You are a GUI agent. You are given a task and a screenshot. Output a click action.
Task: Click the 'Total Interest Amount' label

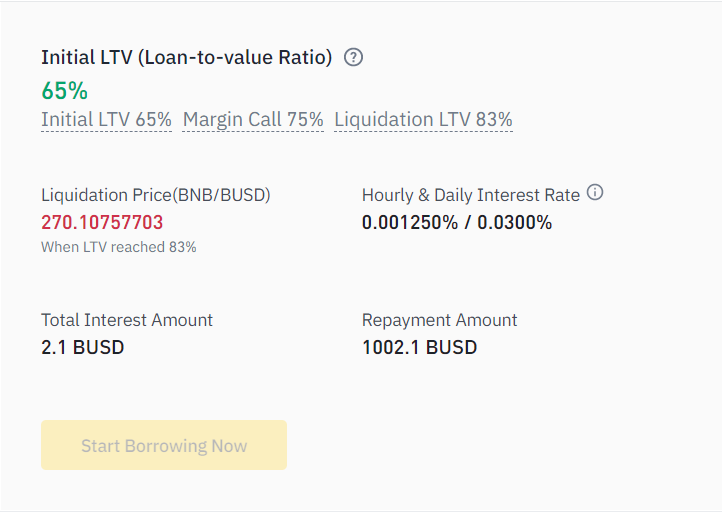[x=127, y=320]
